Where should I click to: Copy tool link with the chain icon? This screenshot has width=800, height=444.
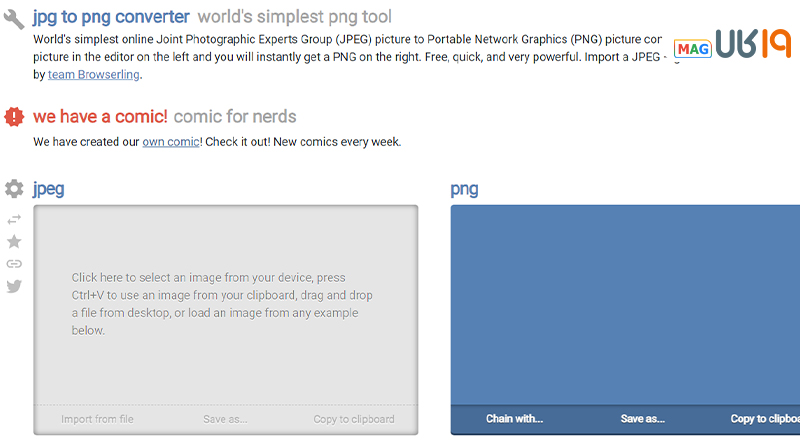point(14,264)
